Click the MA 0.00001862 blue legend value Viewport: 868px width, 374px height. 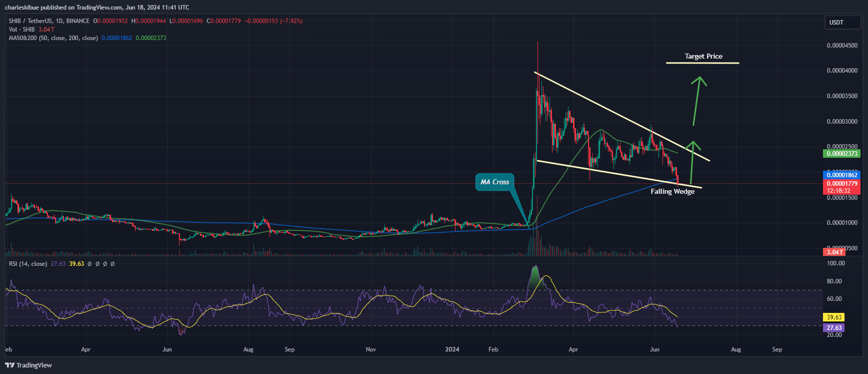point(116,38)
